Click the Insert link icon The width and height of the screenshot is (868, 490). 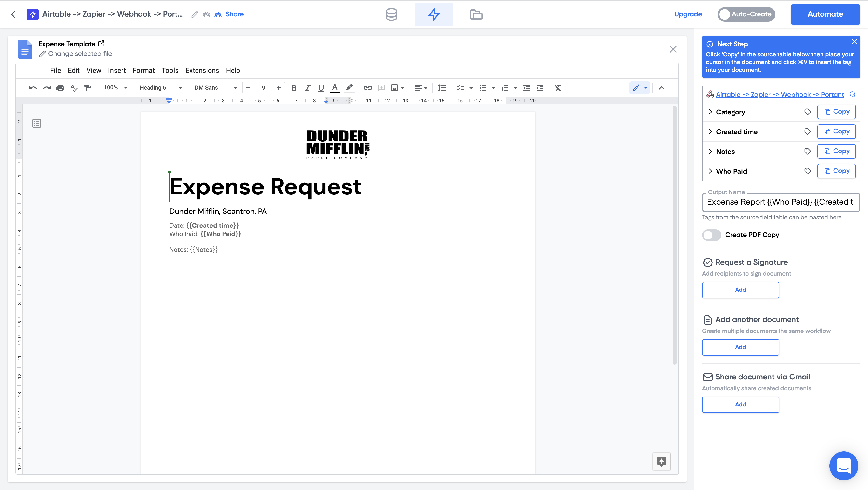368,88
